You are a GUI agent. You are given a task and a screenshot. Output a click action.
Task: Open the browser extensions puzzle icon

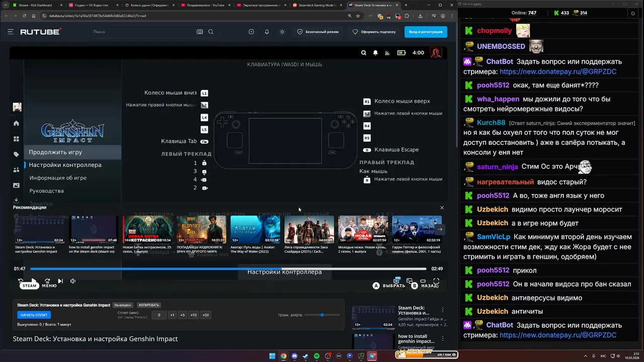coord(407,16)
